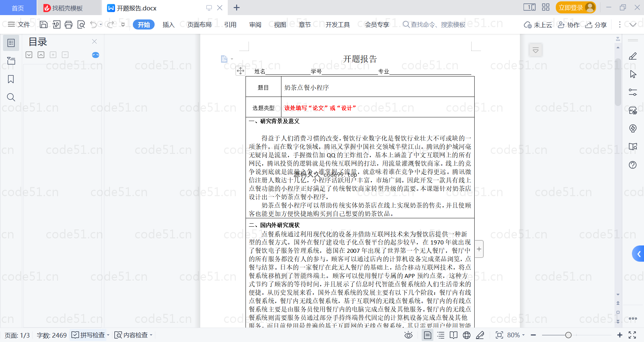Click the split window layout icon in title bar

coord(530,7)
